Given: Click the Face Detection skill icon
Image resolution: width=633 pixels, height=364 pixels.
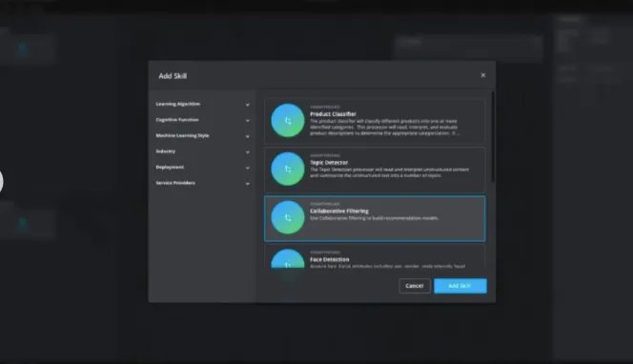Looking at the screenshot, I should [x=288, y=258].
